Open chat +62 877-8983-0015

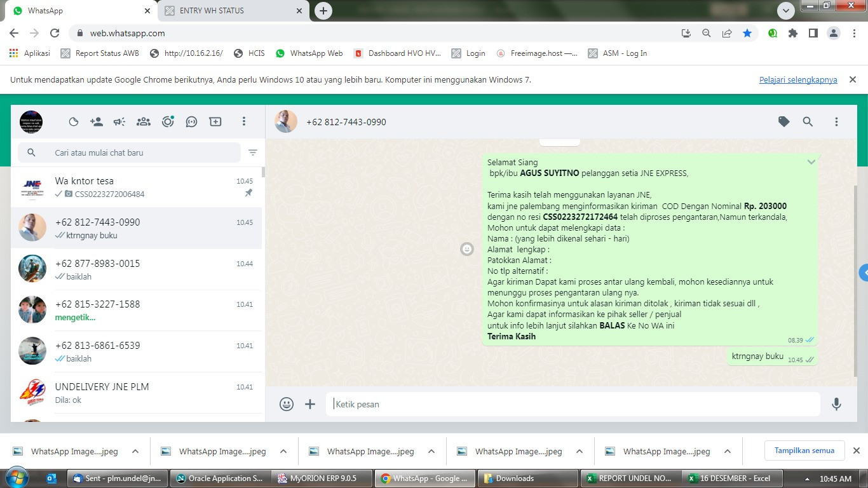pos(136,269)
